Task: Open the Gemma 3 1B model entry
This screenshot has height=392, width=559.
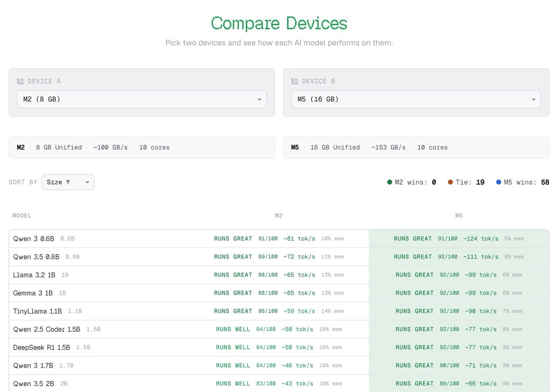Action: click(x=33, y=293)
